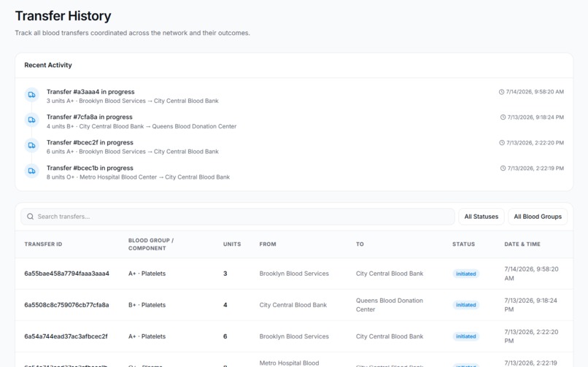Select transfer ID 6a55bae458a7794faaa3aaa4
The height and width of the screenshot is (367, 588).
click(66, 274)
